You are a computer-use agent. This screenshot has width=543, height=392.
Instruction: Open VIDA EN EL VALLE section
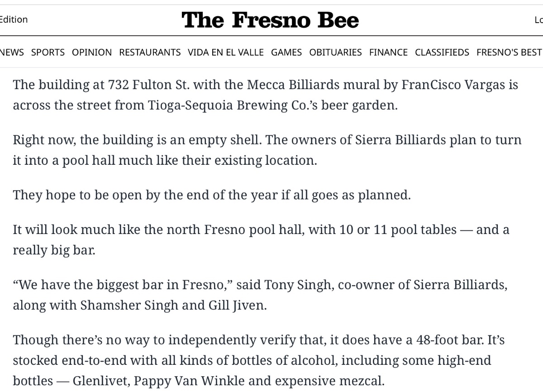[x=226, y=52]
